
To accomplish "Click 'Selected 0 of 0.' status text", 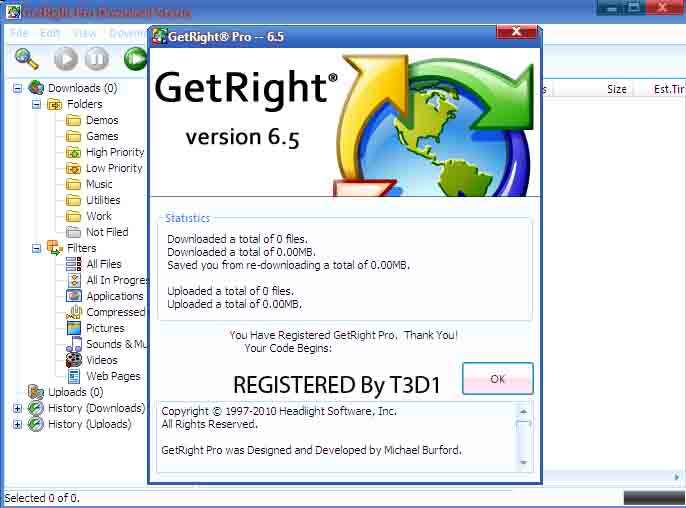I will [42, 498].
